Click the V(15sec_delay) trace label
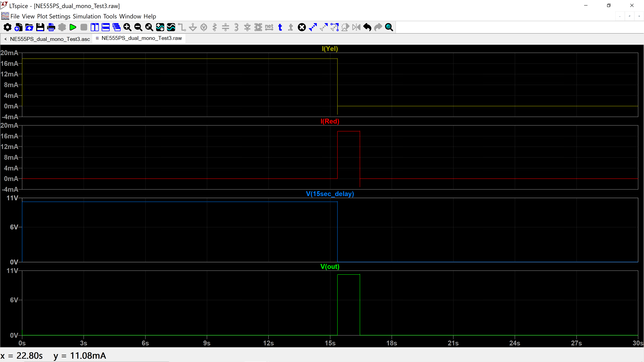 330,194
